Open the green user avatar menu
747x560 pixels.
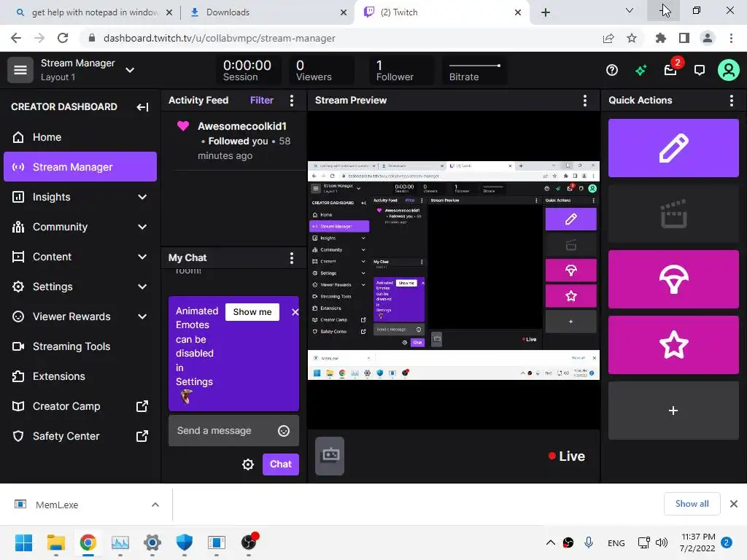click(729, 70)
